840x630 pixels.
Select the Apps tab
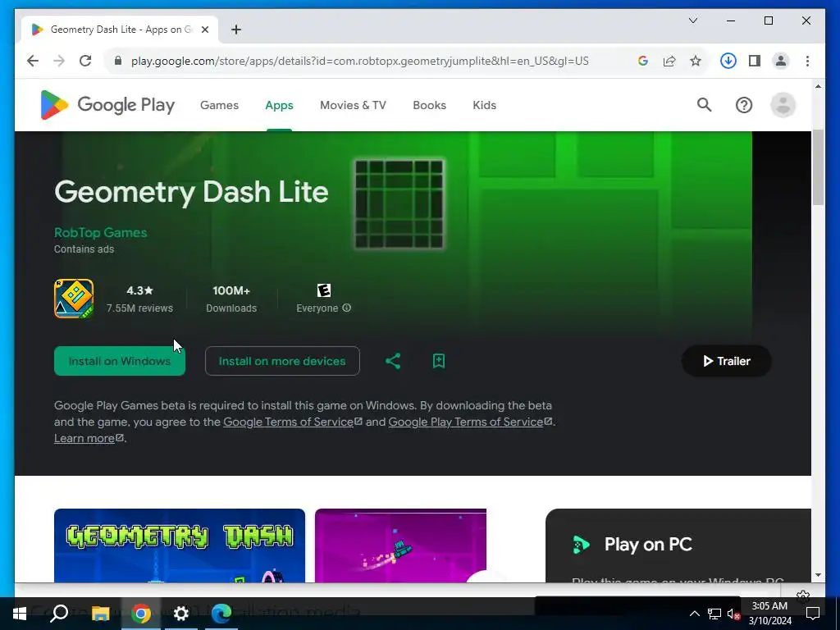tap(279, 105)
